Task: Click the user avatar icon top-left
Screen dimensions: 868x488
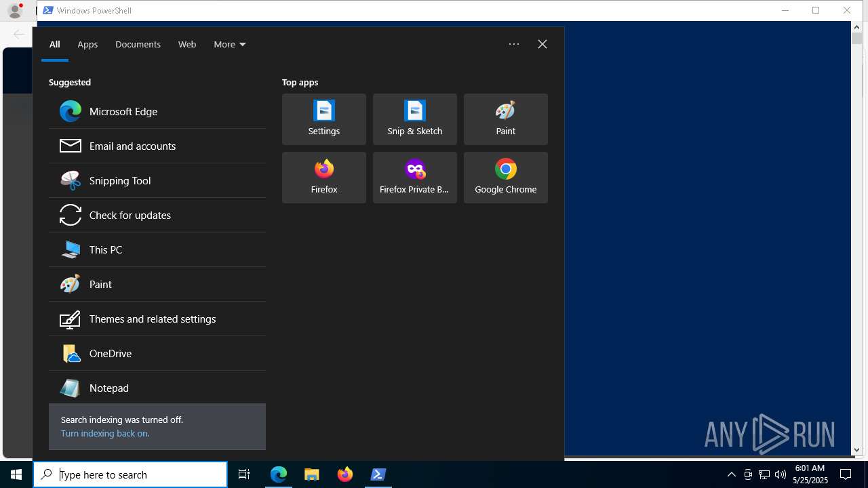Action: [x=15, y=10]
